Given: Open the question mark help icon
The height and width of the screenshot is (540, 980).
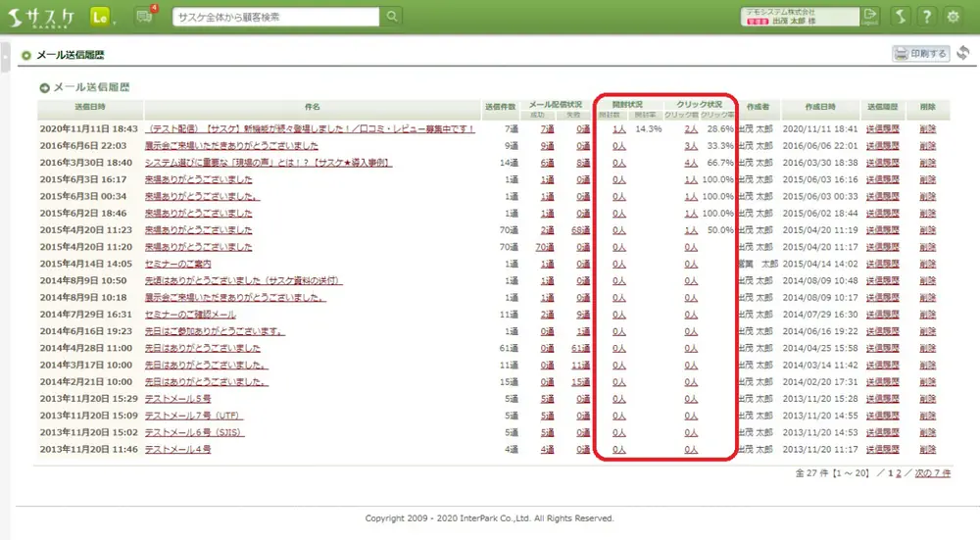Looking at the screenshot, I should tap(925, 17).
